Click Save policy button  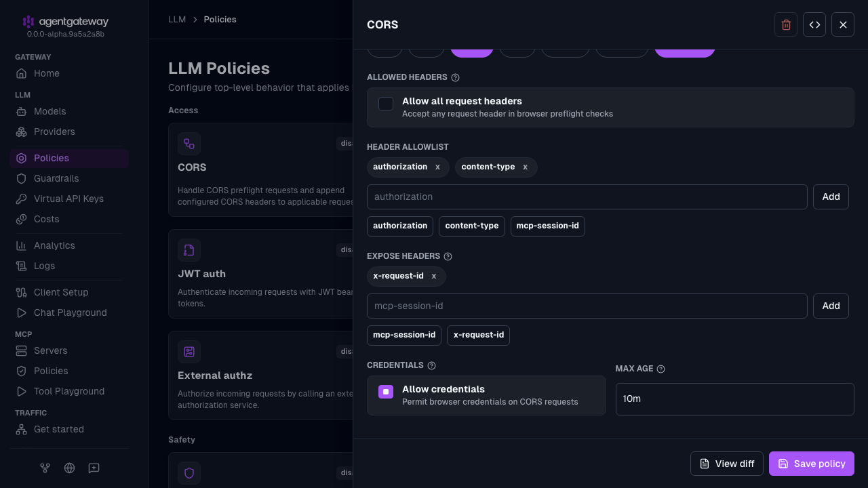pyautogui.click(x=812, y=464)
